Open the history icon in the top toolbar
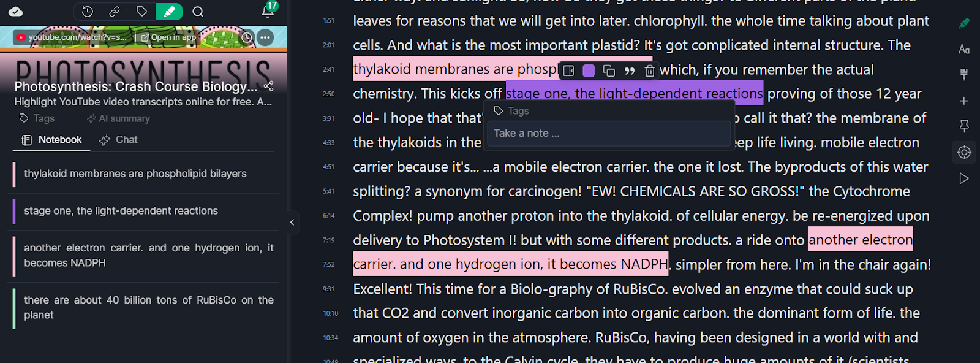 coord(87,12)
